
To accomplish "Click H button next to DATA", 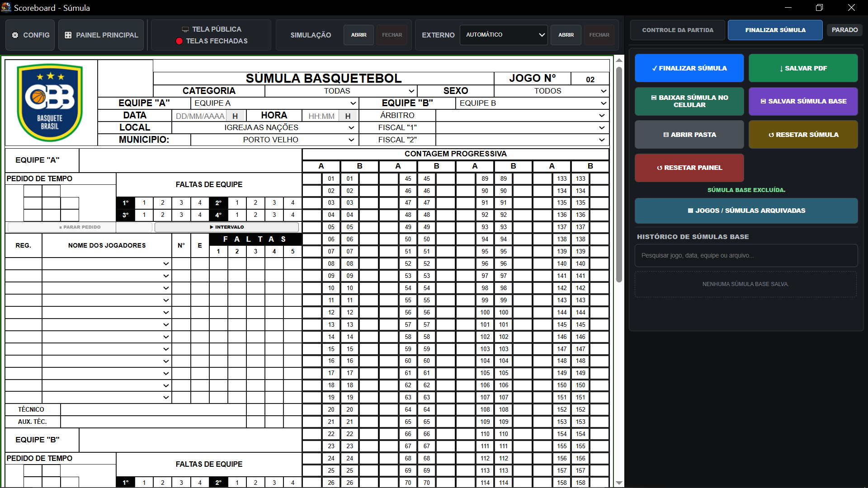I will tap(235, 116).
